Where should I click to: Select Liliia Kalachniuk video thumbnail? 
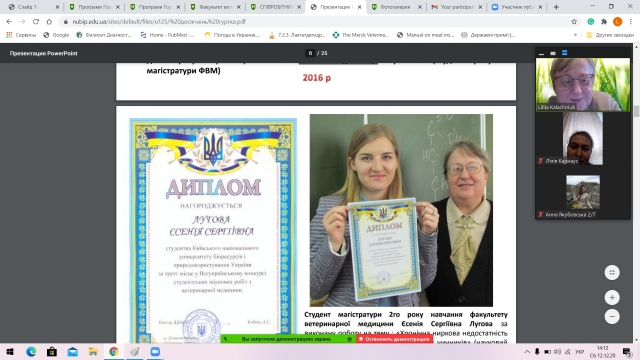click(583, 84)
